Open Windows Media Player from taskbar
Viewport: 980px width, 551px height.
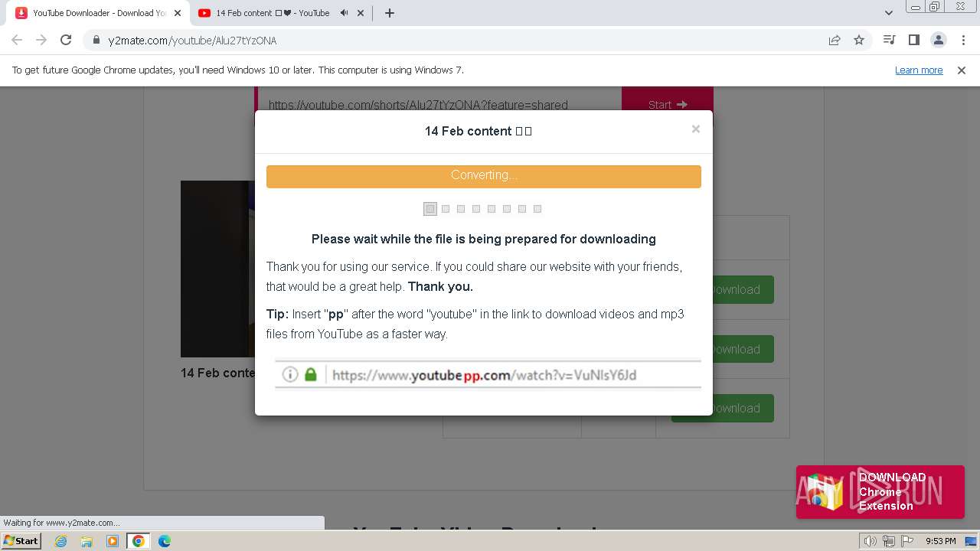point(113,541)
